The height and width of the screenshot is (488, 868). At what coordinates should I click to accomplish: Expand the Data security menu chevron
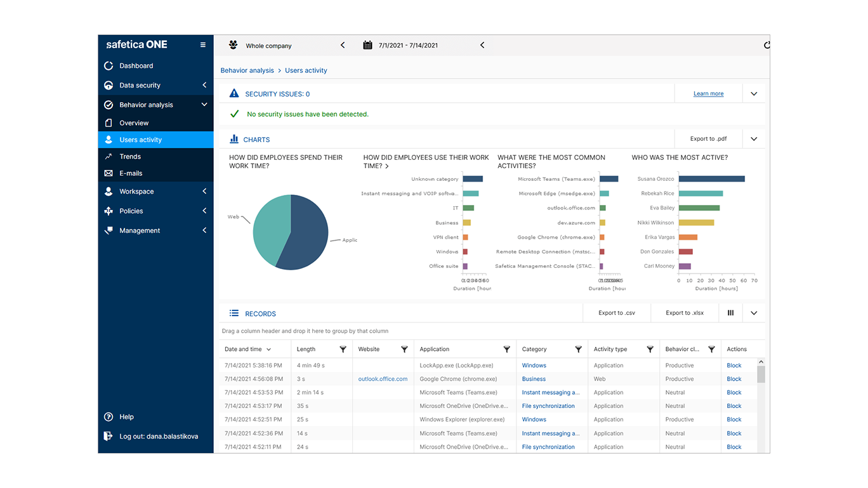click(204, 85)
